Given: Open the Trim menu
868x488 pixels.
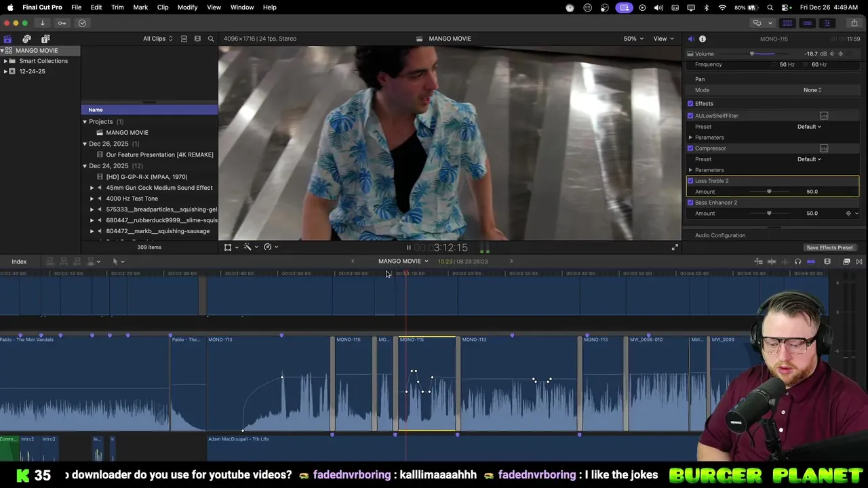Looking at the screenshot, I should [x=117, y=7].
